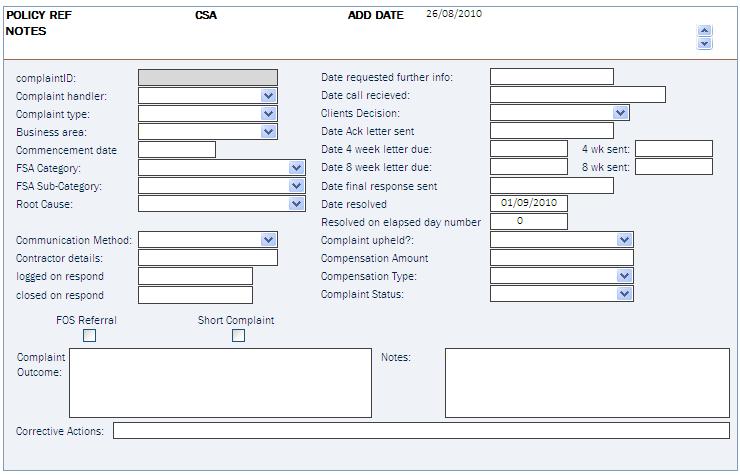Open the Business area dropdown list
Viewport: 740px width, 475px height.
point(268,132)
